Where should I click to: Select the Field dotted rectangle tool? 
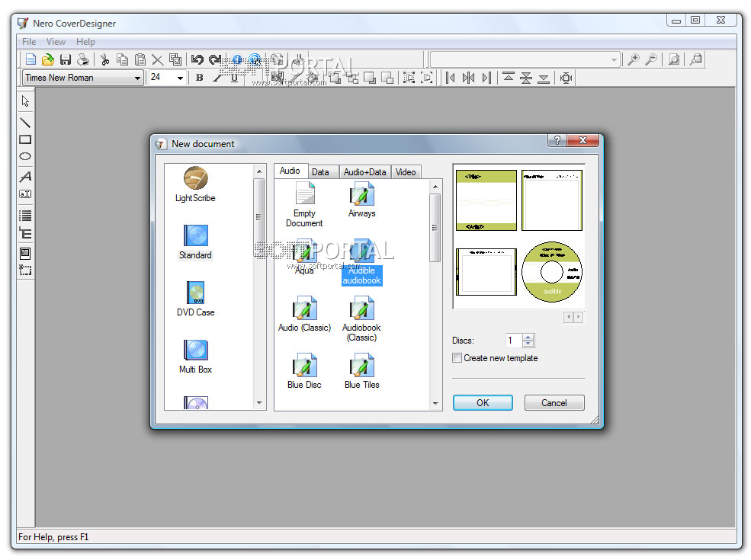[25, 270]
